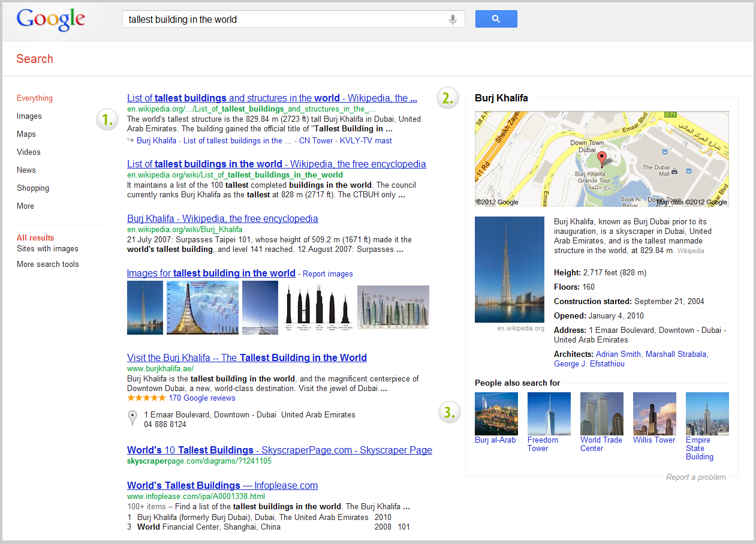Viewport: 756px width, 544px height.
Task: Expand More search tools in sidebar
Action: pyautogui.click(x=47, y=264)
